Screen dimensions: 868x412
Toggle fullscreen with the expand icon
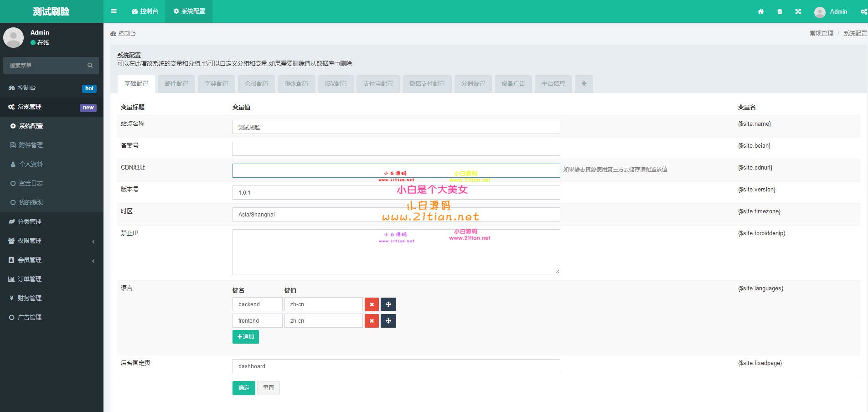click(798, 11)
